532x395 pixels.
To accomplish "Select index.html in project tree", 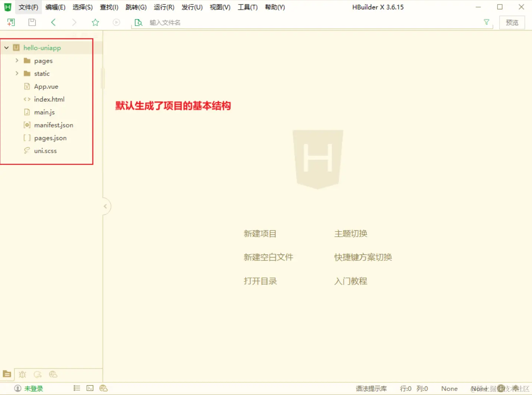I will click(x=49, y=99).
